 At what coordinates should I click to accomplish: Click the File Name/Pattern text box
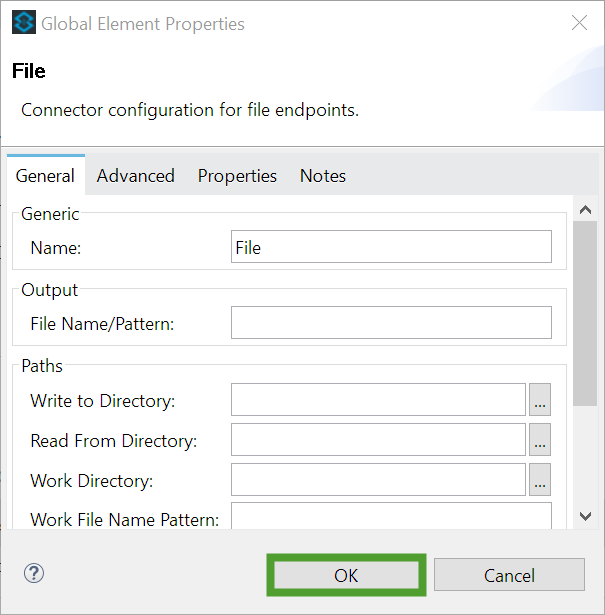pyautogui.click(x=391, y=323)
